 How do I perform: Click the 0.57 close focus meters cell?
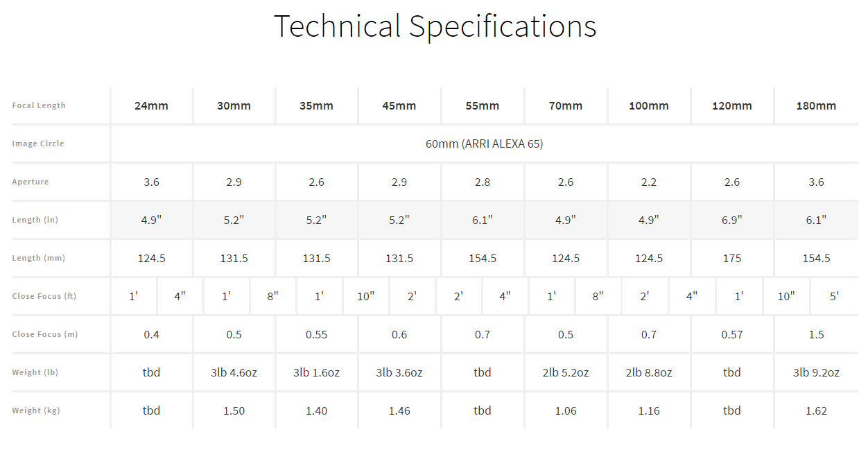(732, 335)
